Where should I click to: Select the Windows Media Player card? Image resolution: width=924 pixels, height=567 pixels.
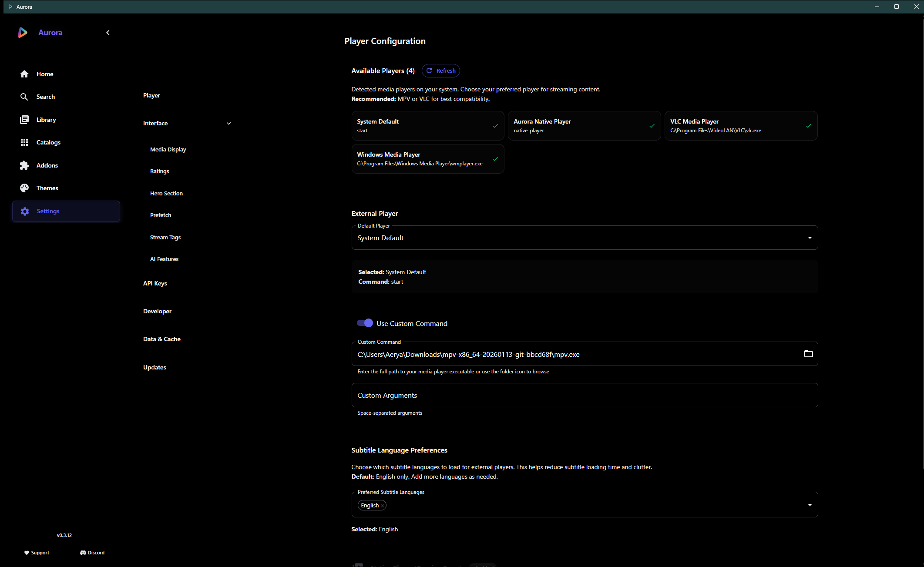point(427,159)
